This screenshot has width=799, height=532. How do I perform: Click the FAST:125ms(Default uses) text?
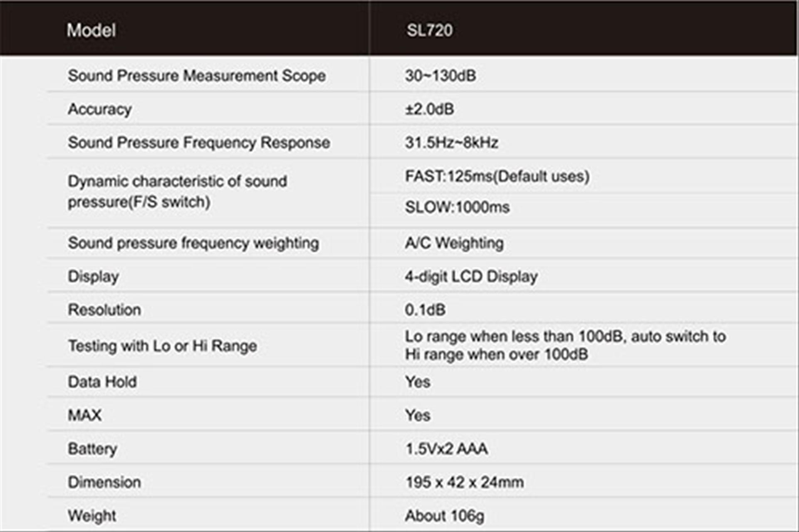(497, 176)
